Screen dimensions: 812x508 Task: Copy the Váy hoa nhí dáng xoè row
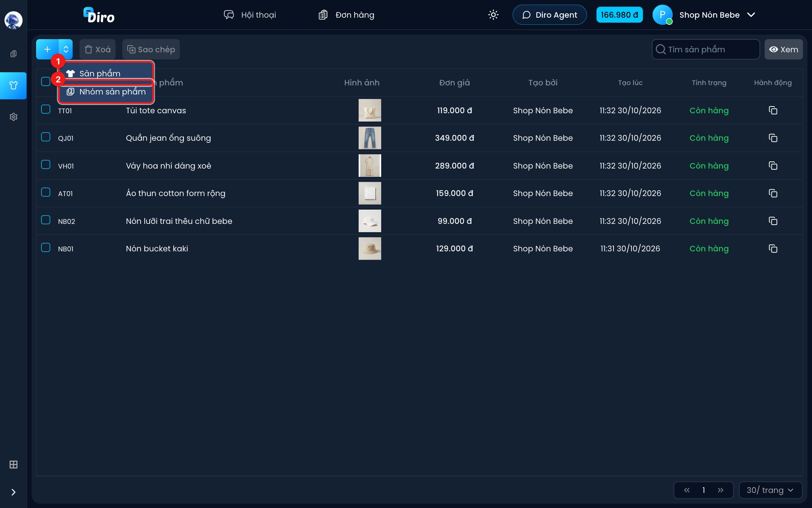[x=773, y=166]
